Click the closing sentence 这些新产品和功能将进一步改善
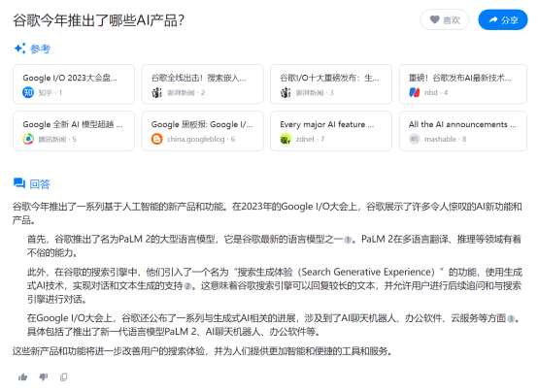This screenshot has width=538, height=392. 202,351
